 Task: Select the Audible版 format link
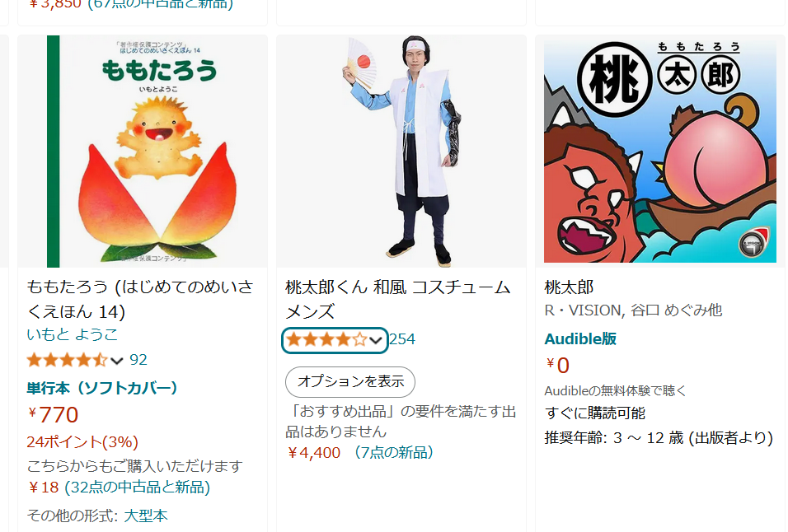pos(580,338)
